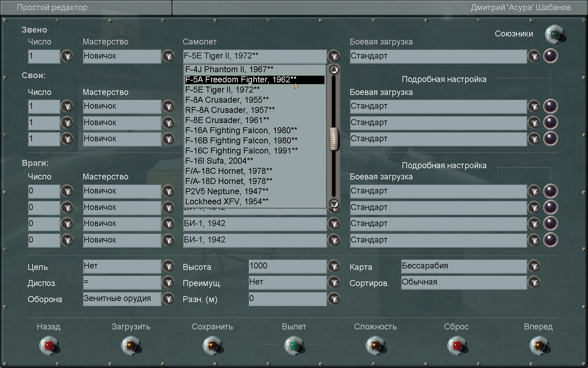This screenshot has width=588, height=368.
Task: Expand the Сортиров. dropdown arrow
Action: [x=534, y=282]
